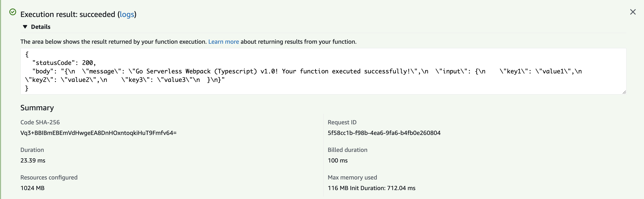This screenshot has width=644, height=199.
Task: Click the Request ID value
Action: [x=384, y=133]
